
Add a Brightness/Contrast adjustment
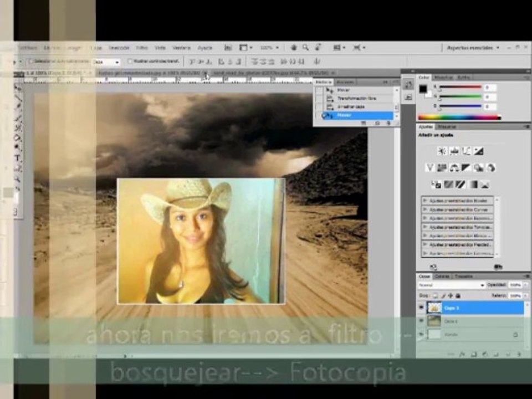pos(442,151)
